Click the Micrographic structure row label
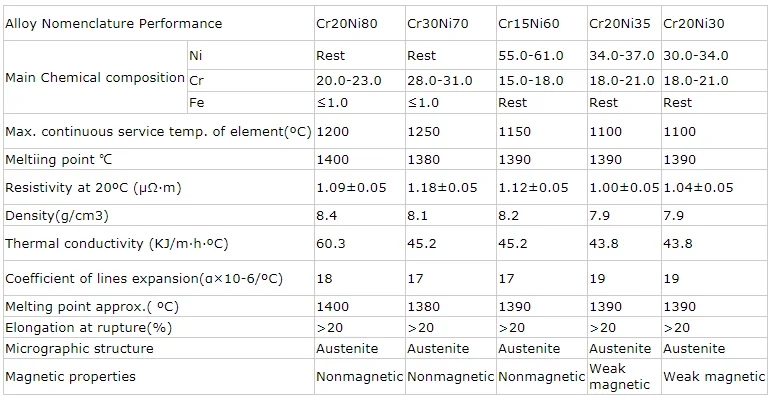 80,348
